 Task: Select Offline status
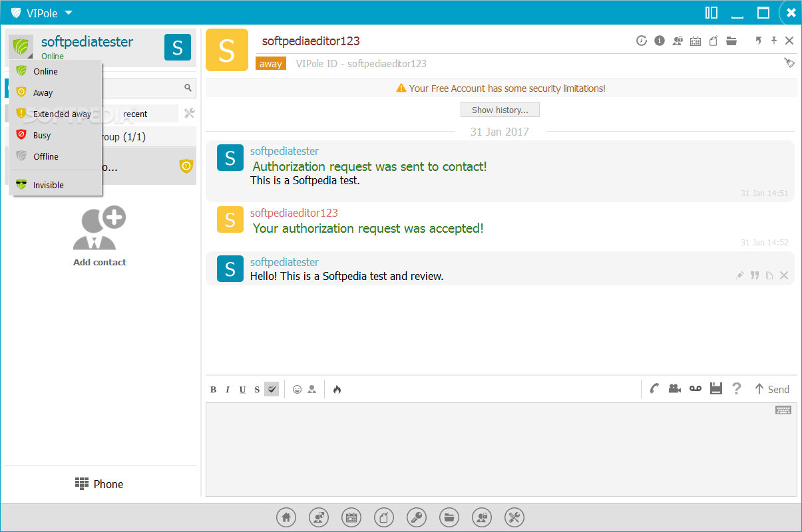(x=55, y=156)
